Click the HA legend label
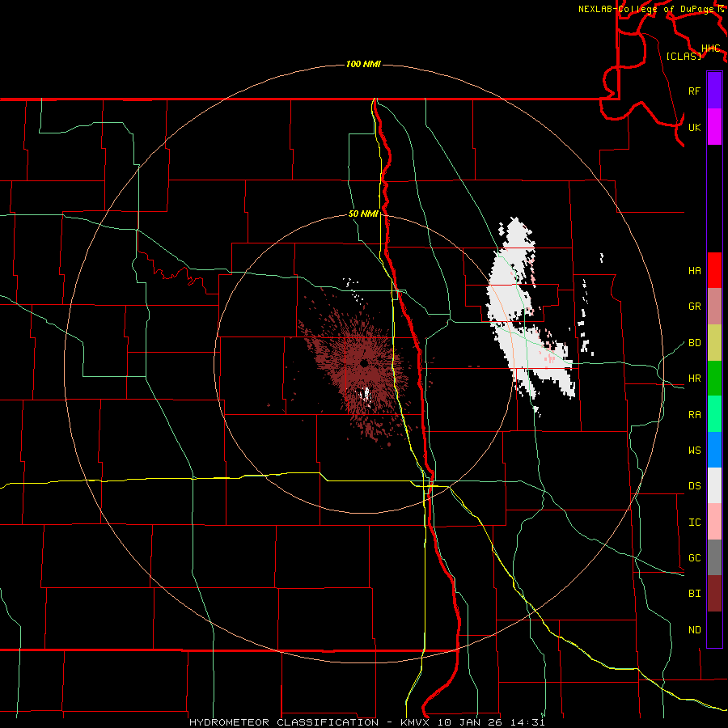Screen dimensions: 728x728 (694, 271)
